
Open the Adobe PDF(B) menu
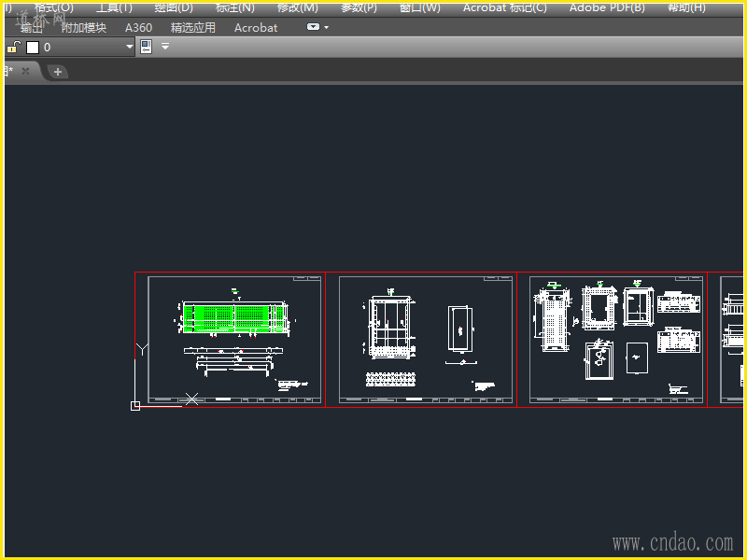[607, 7]
